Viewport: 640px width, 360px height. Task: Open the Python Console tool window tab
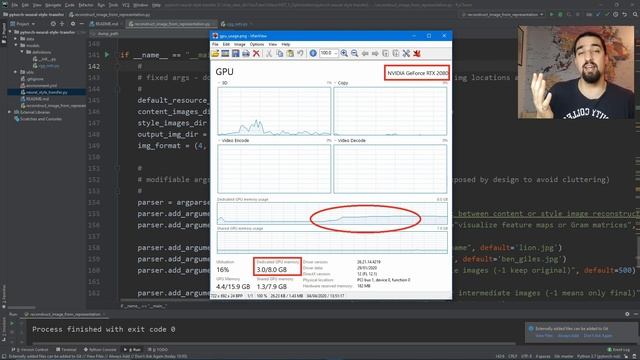(x=100, y=349)
